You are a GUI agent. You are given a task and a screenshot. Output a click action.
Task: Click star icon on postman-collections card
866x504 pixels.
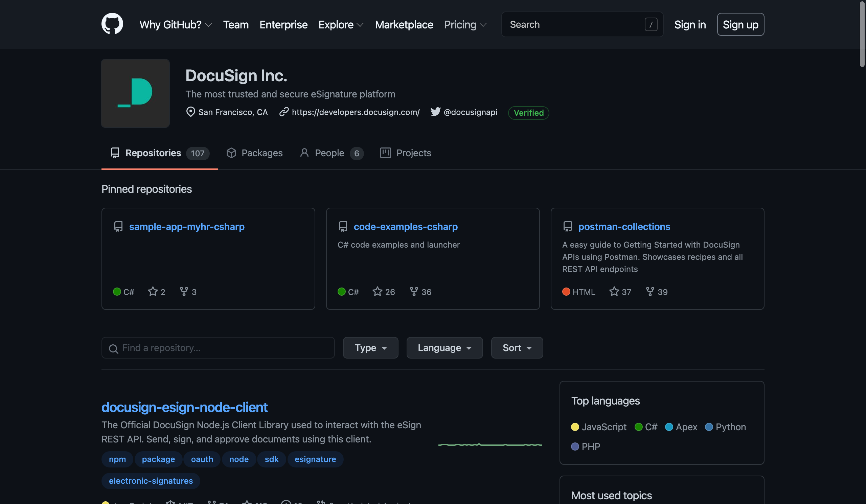tap(614, 291)
